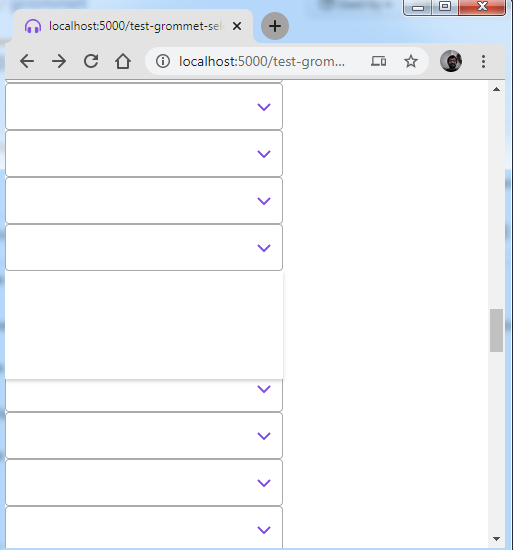Open a new tab with plus button
Viewport: 513px width, 550px height.
(275, 26)
